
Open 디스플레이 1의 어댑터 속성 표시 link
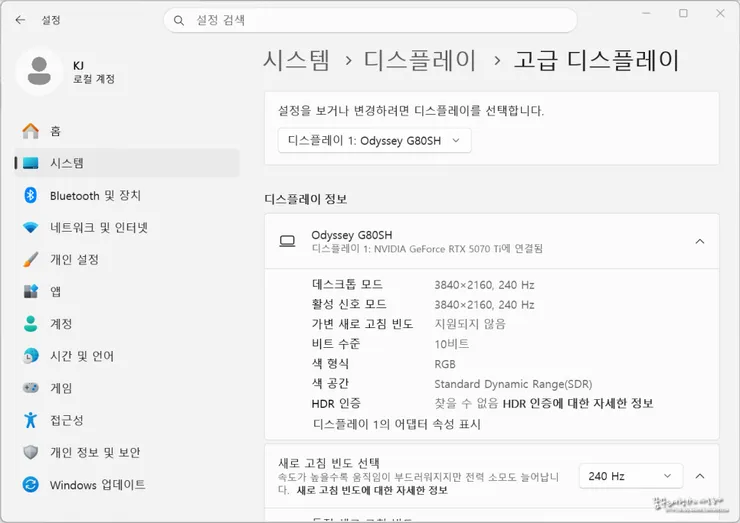(x=396, y=424)
